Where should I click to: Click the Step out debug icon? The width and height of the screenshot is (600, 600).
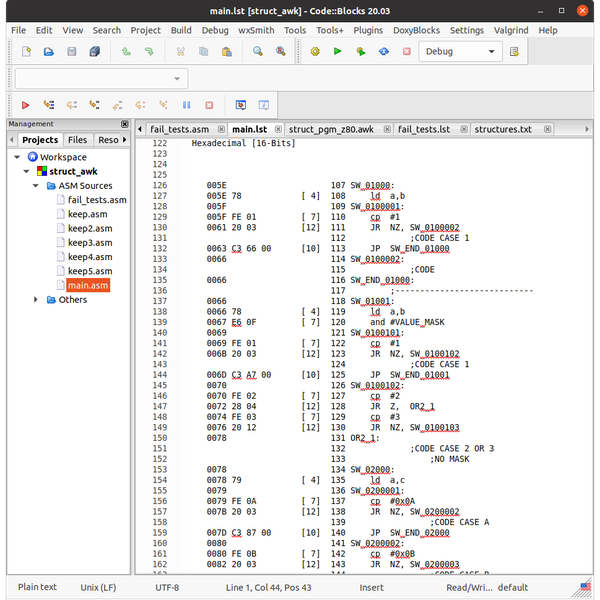[x=117, y=105]
